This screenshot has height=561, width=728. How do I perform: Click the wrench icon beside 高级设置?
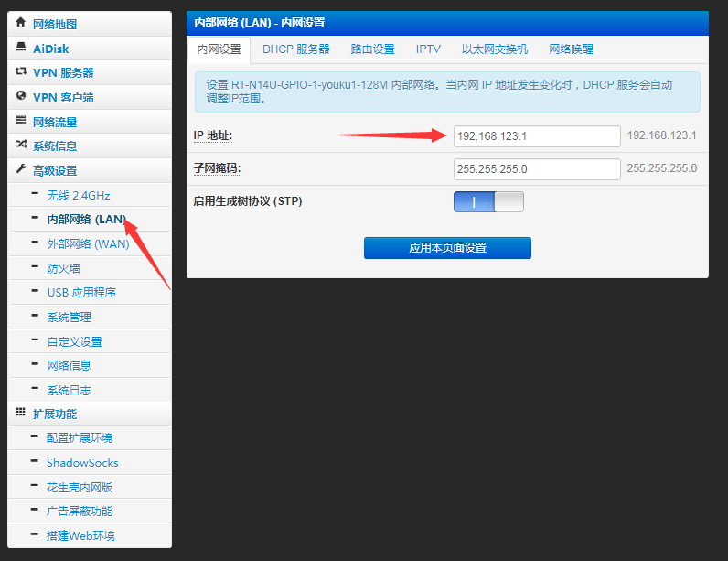(x=21, y=169)
